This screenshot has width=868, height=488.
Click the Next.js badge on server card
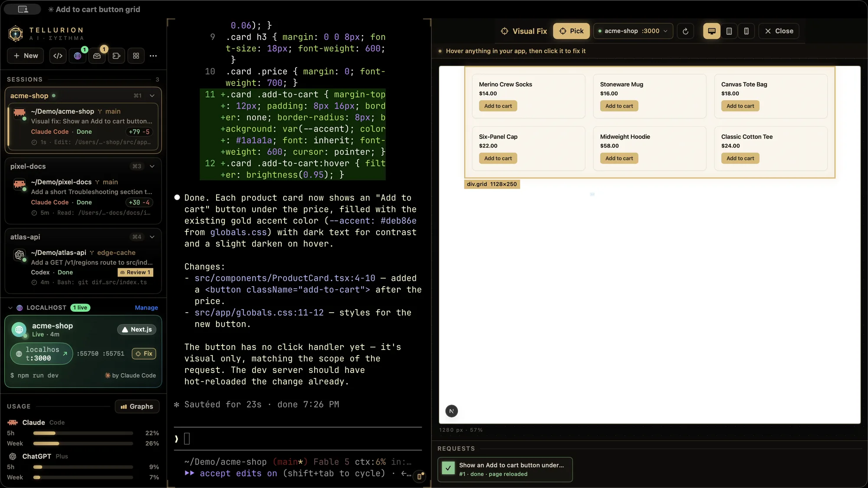tap(137, 330)
